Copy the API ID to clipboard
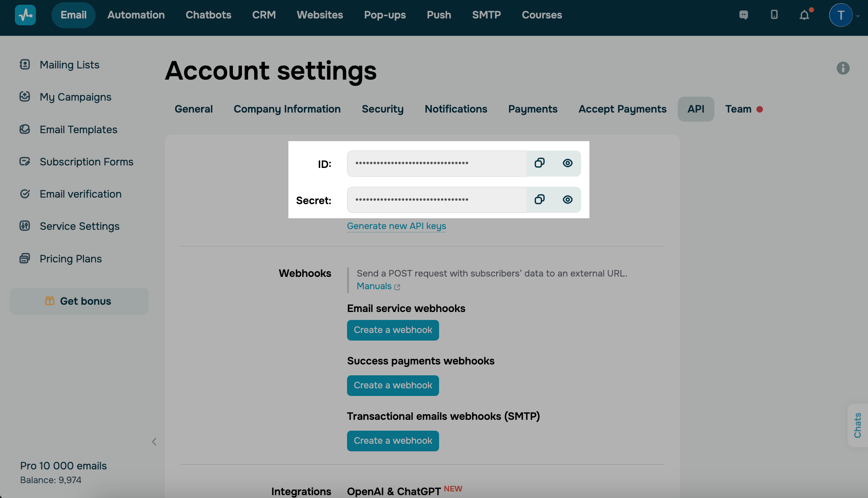Screen dimensions: 868x498 tap(539, 163)
